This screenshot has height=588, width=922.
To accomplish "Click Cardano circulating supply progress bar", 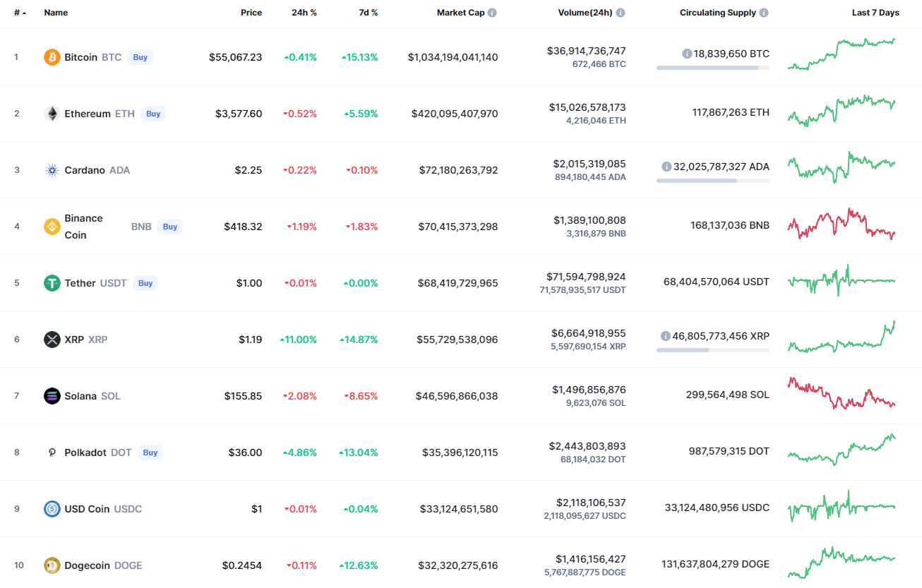I will 713,181.
